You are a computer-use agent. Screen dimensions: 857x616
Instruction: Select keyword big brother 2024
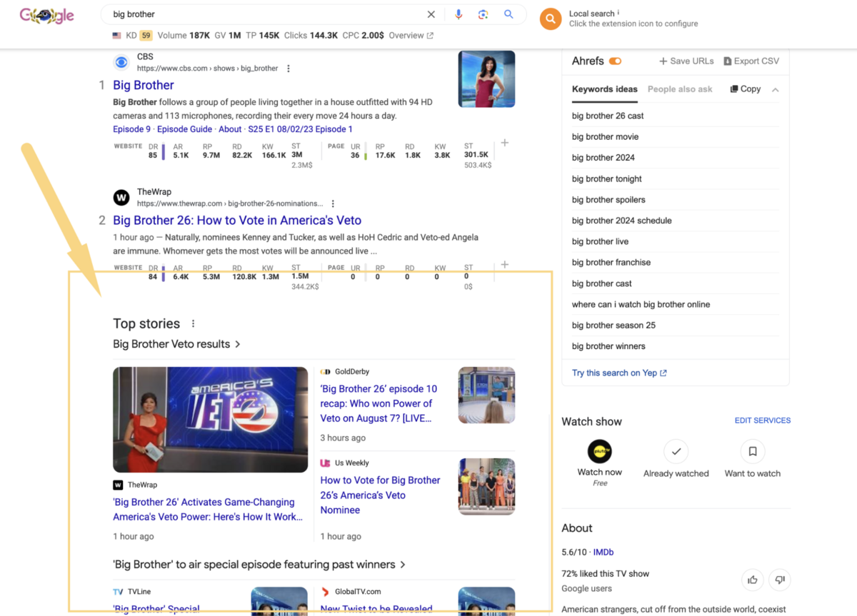[603, 158]
